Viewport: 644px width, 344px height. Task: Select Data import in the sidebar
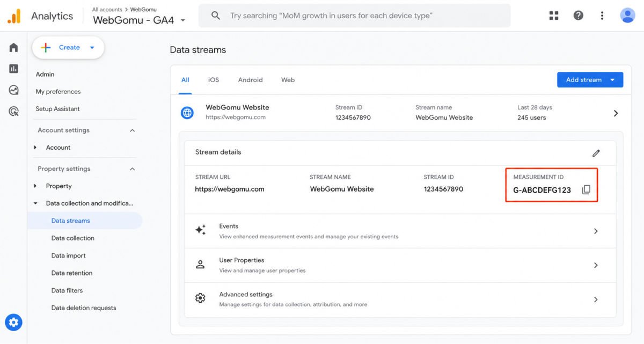point(68,255)
